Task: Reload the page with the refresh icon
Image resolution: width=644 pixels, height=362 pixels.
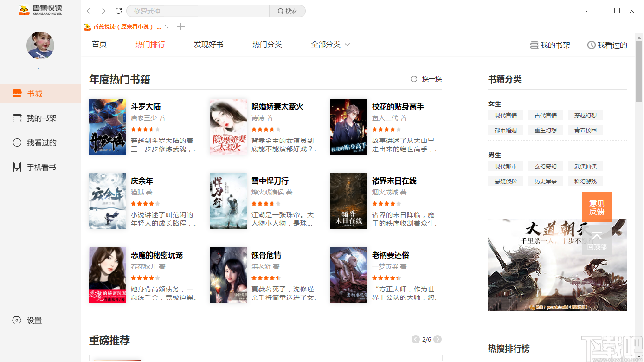Action: [118, 11]
